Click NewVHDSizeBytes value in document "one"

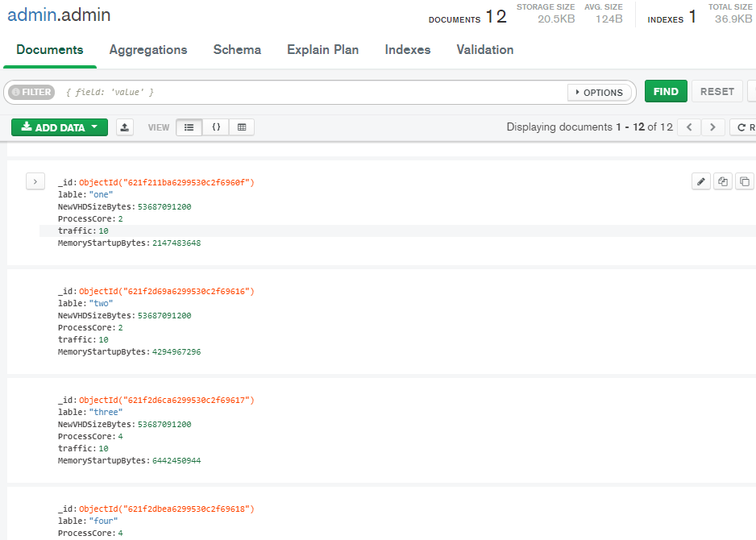(x=164, y=207)
